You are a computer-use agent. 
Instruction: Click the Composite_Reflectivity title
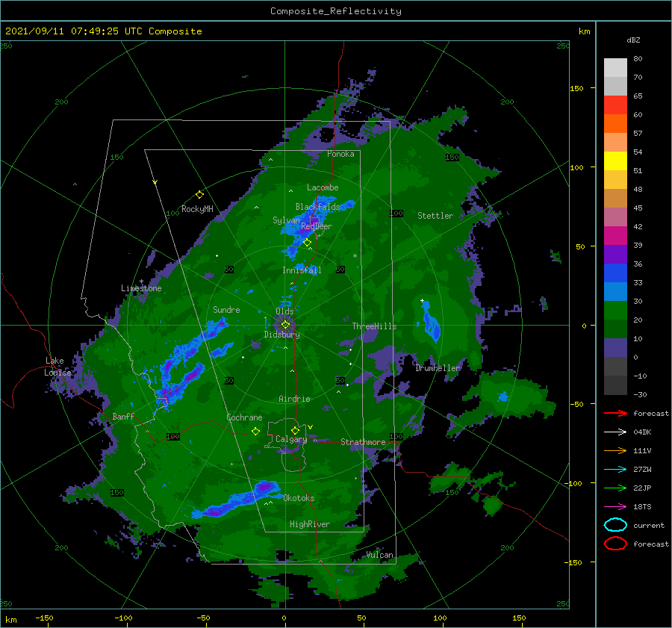click(336, 11)
